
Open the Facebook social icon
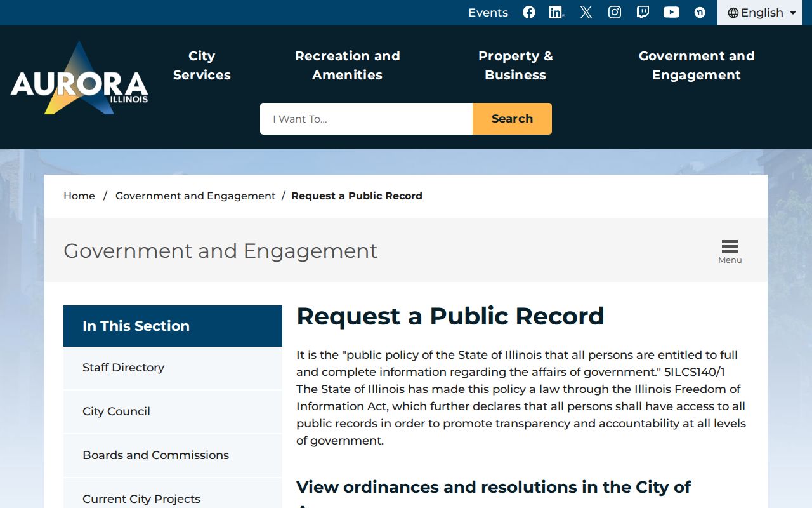click(529, 12)
